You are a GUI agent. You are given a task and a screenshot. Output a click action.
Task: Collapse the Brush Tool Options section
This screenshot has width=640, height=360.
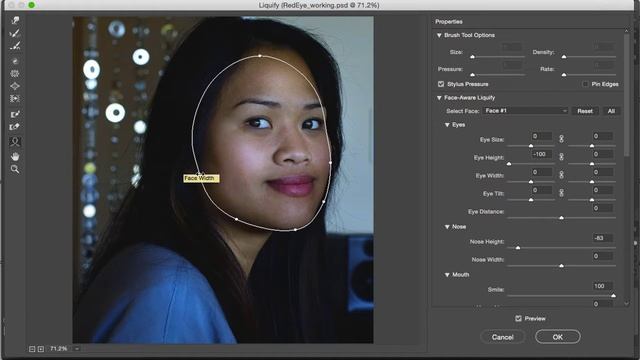pyautogui.click(x=439, y=36)
